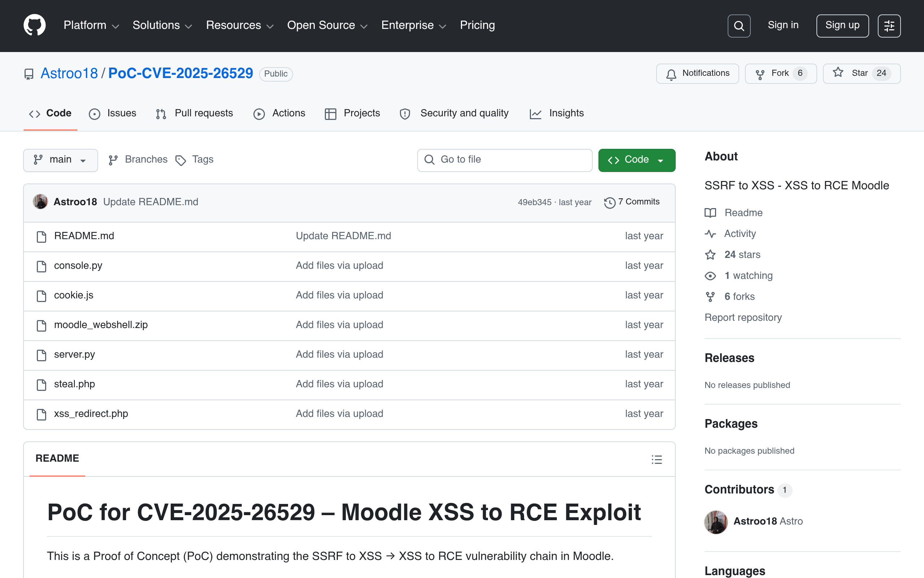
Task: Open the README outline list icon
Action: point(657,459)
